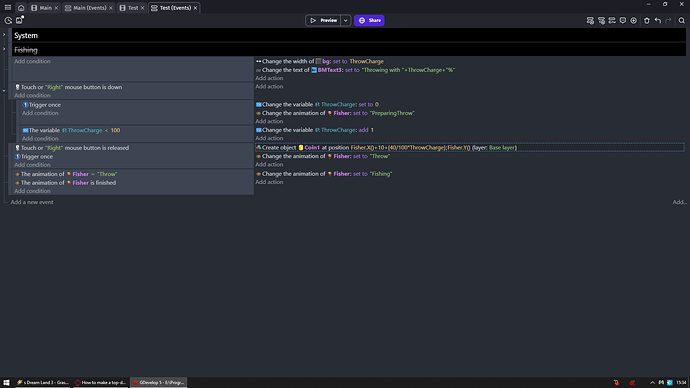Add a comment event
This screenshot has width=690, height=388.
click(623, 21)
